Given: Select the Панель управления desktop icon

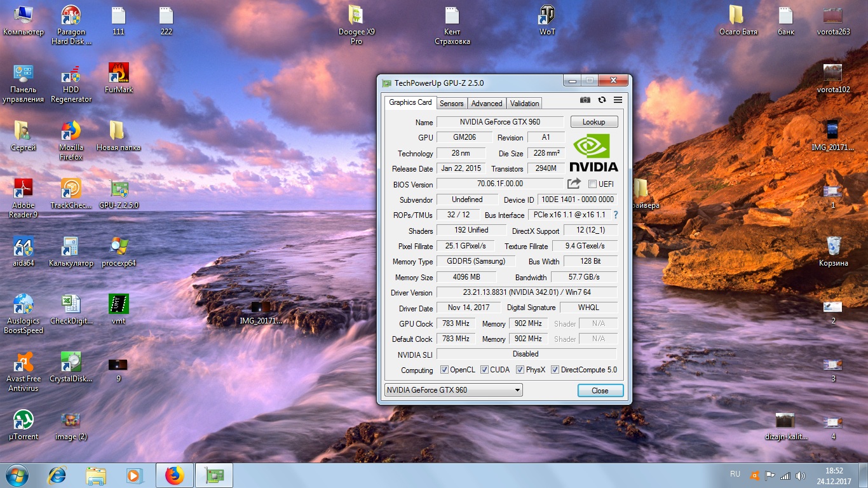Looking at the screenshot, I should pyautogui.click(x=24, y=83).
